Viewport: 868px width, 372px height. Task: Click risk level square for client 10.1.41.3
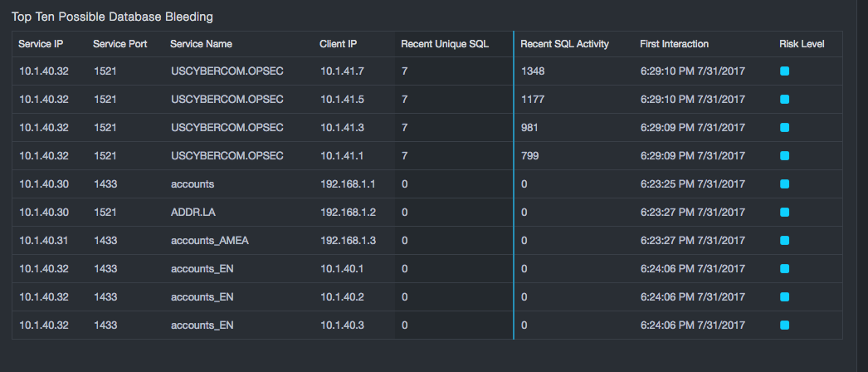784,128
